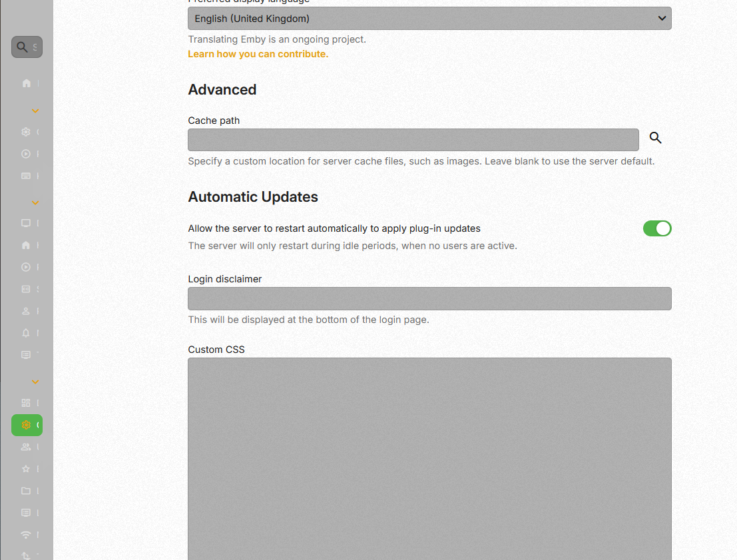737x560 pixels.
Task: Open the Preferred display language dropdown
Action: click(x=429, y=19)
